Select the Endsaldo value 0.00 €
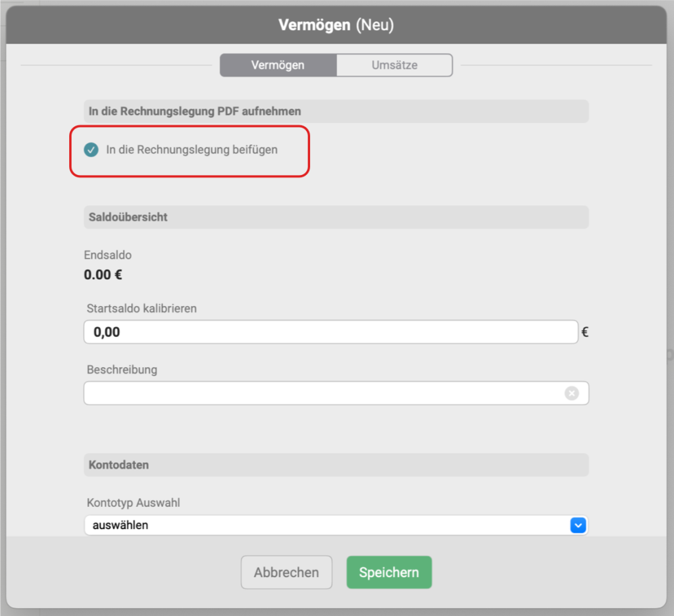674x616 pixels. click(103, 275)
